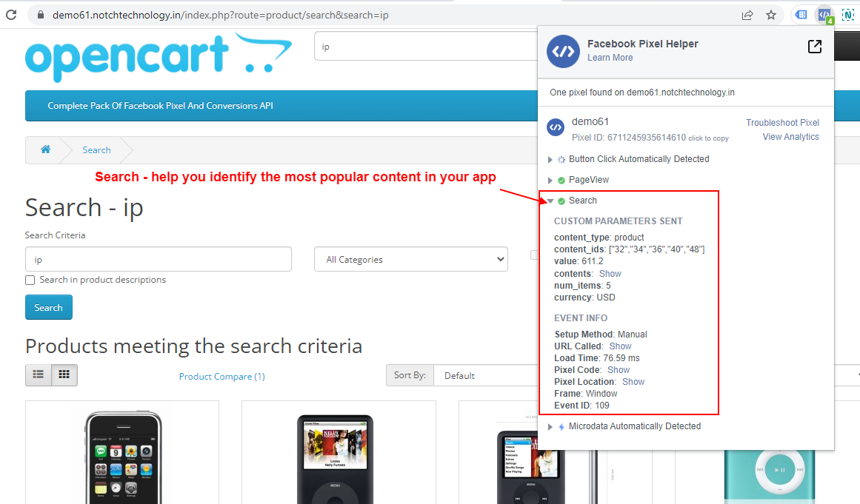Open the teal iPod Shuffle product thumbnail
The width and height of the screenshot is (860, 504).
pyautogui.click(x=770, y=476)
